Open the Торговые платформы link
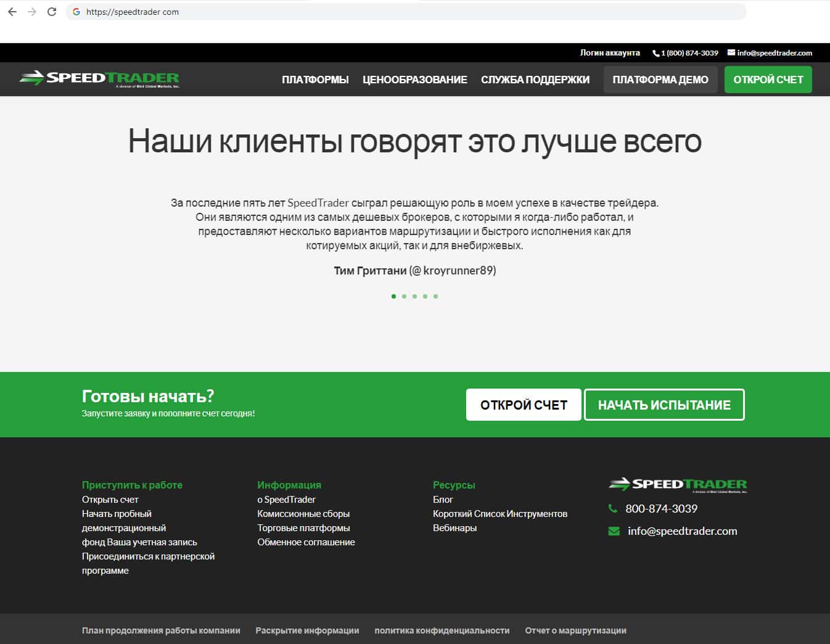The width and height of the screenshot is (830, 644). click(x=303, y=528)
